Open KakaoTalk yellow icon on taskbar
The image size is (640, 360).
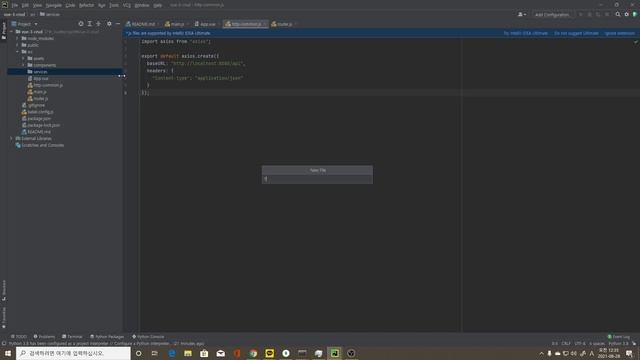tap(269, 353)
